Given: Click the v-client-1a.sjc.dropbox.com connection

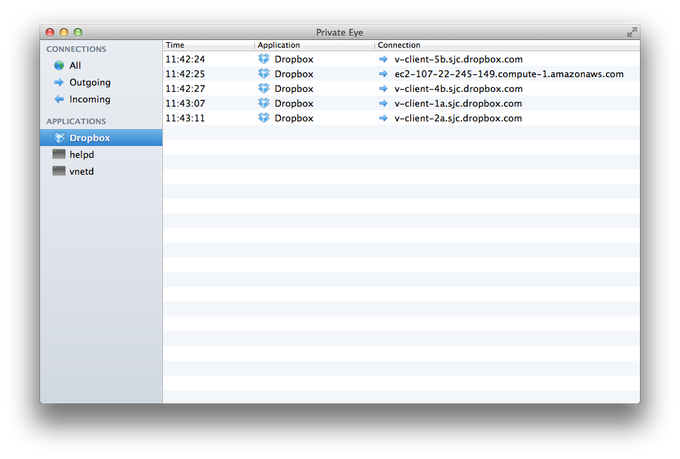Looking at the screenshot, I should (x=458, y=103).
